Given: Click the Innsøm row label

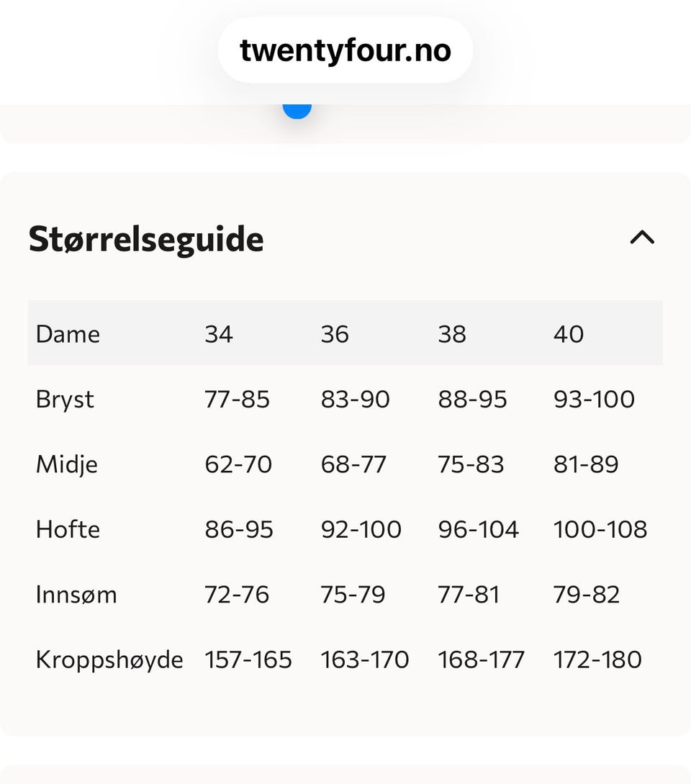Looking at the screenshot, I should [x=76, y=595].
